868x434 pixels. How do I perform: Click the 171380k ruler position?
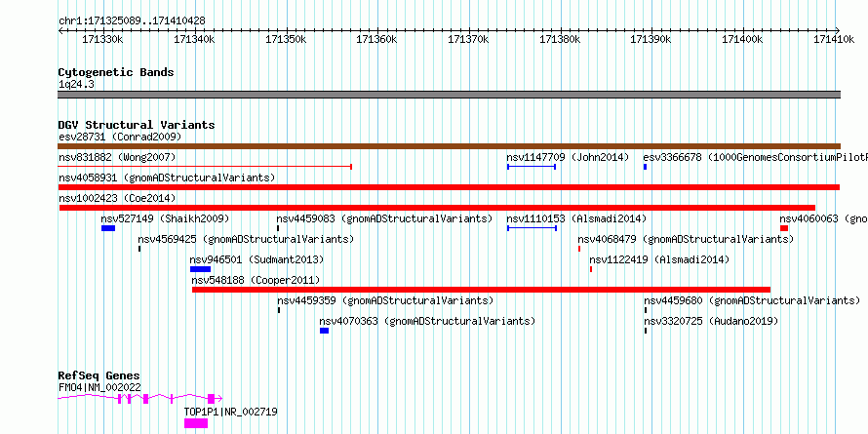click(x=560, y=40)
